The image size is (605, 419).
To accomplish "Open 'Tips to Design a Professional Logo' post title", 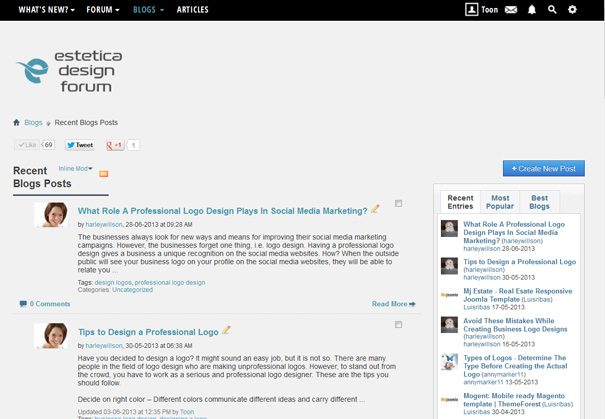I will click(x=148, y=332).
